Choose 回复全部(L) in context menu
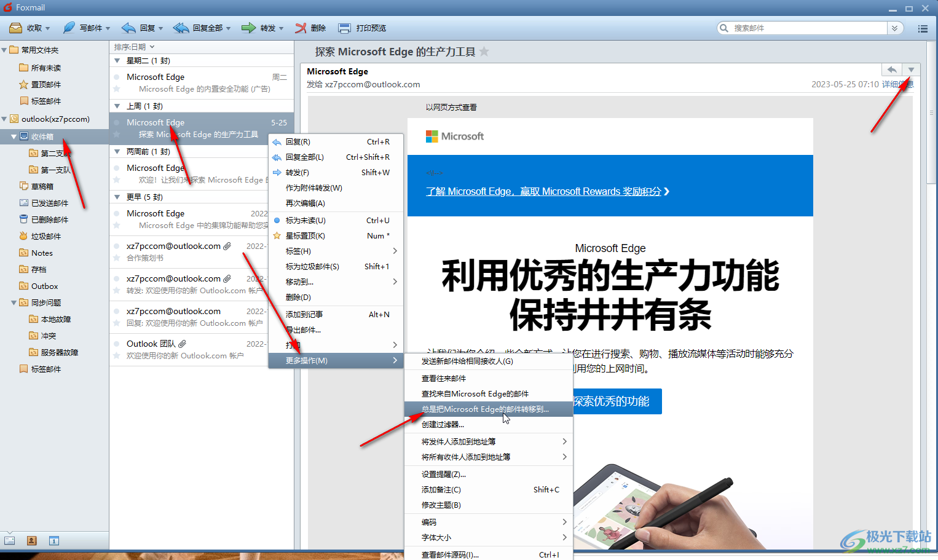Image resolution: width=938 pixels, height=560 pixels. tap(336, 157)
